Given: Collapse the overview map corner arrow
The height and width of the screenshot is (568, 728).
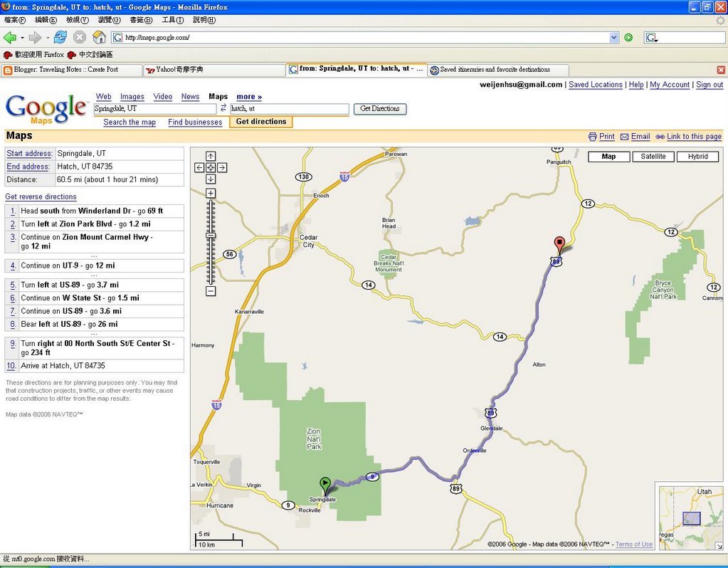Looking at the screenshot, I should (719, 546).
